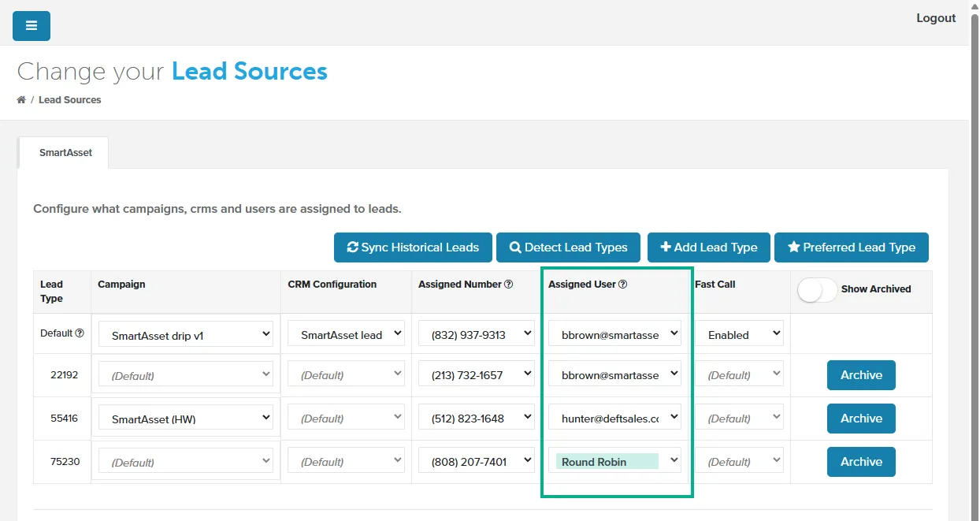Open CRM Configuration dropdown for 75230
980x521 pixels.
coord(346,462)
